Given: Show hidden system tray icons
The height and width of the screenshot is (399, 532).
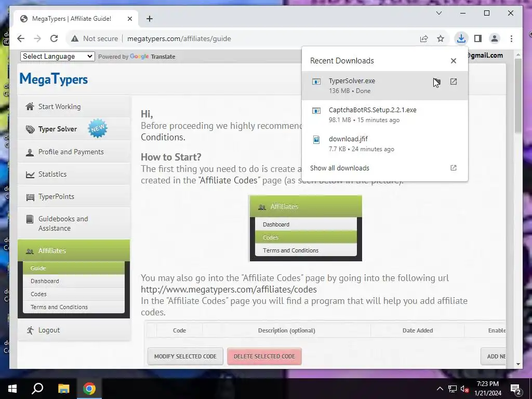Looking at the screenshot, I should (440, 389).
